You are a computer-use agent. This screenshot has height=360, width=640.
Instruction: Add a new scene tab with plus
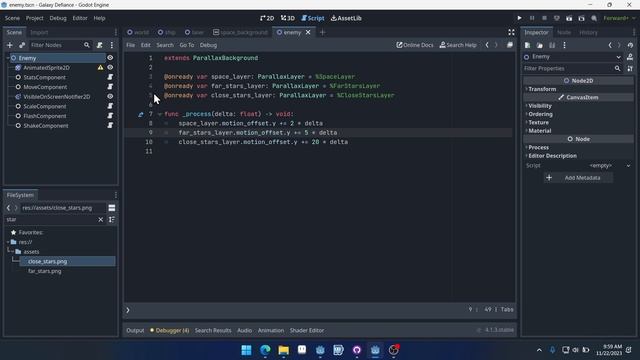[x=322, y=32]
